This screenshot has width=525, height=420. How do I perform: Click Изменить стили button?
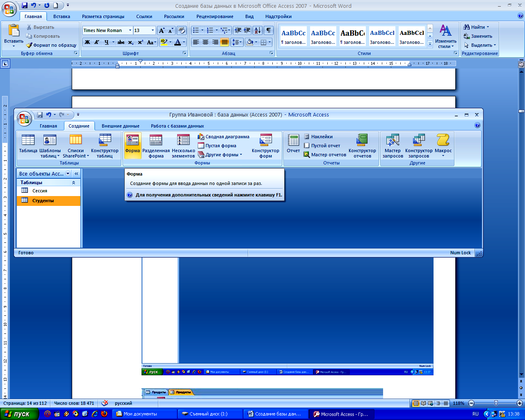[x=446, y=36]
